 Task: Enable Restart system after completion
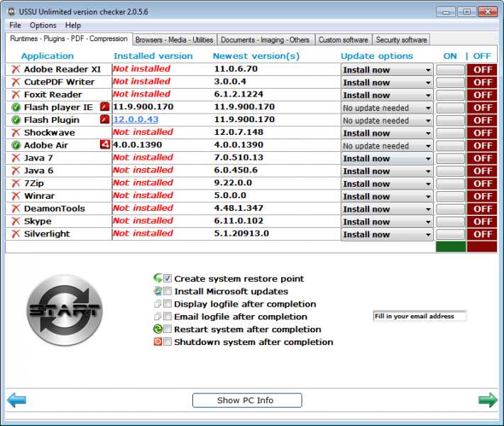point(168,329)
